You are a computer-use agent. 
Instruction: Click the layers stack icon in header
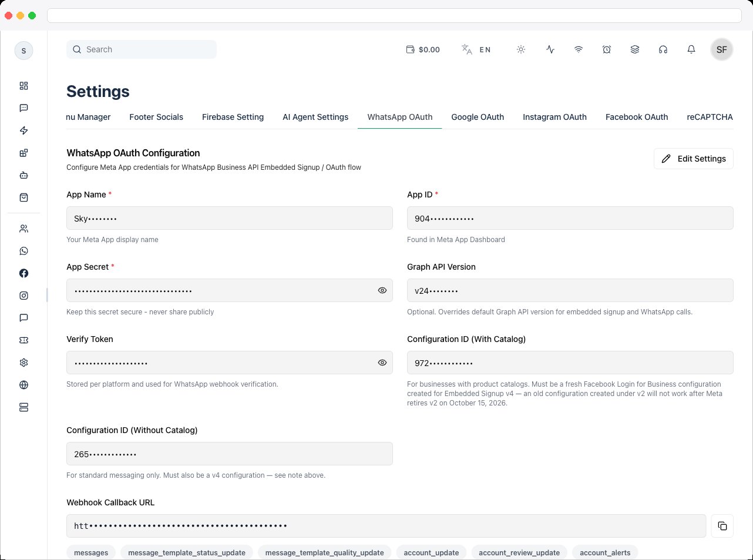tap(635, 49)
